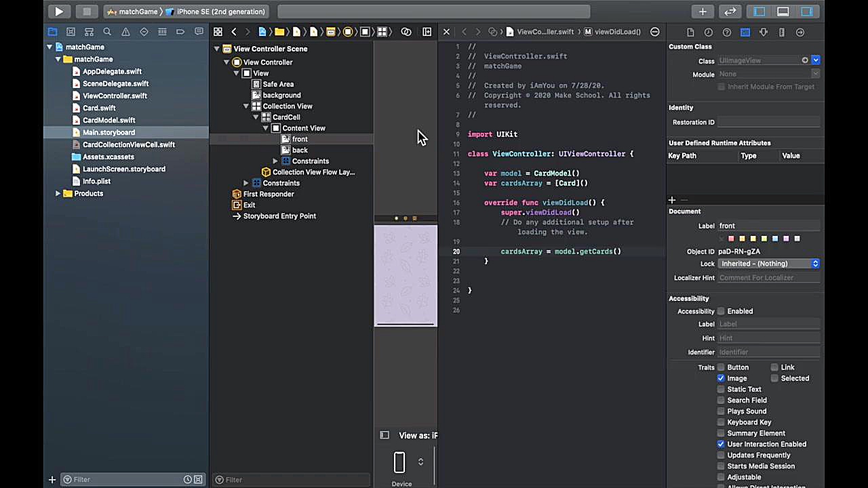Show the Quick Help inspector
The height and width of the screenshot is (488, 868).
click(726, 32)
